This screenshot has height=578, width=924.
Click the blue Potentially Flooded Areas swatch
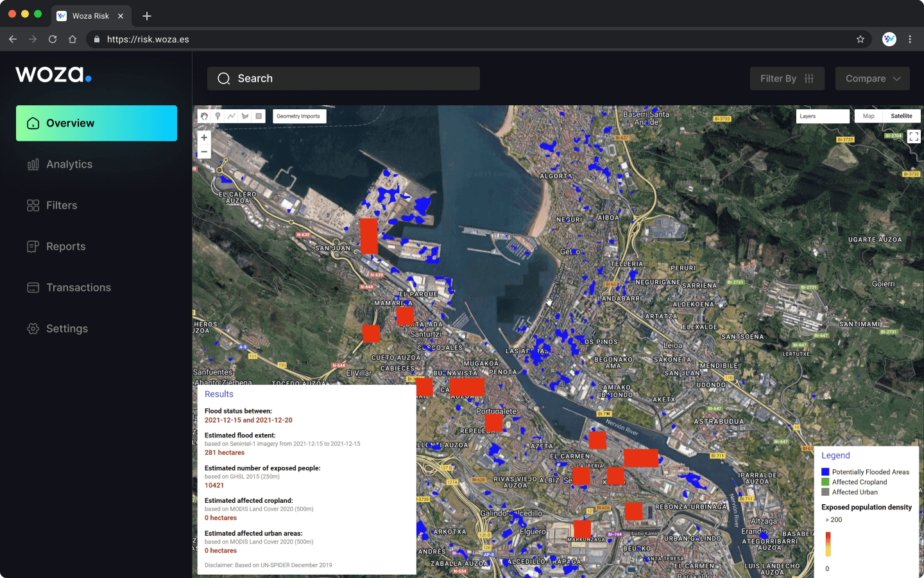[x=825, y=472]
